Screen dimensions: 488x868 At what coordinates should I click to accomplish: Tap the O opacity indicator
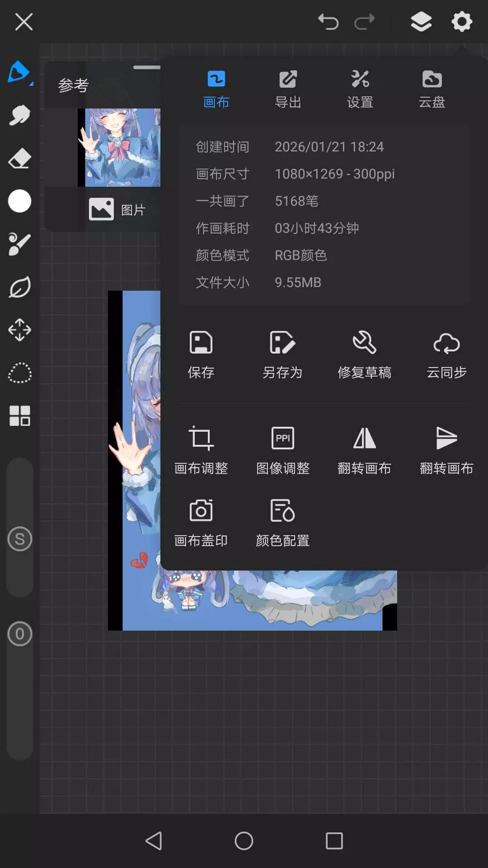tap(20, 634)
